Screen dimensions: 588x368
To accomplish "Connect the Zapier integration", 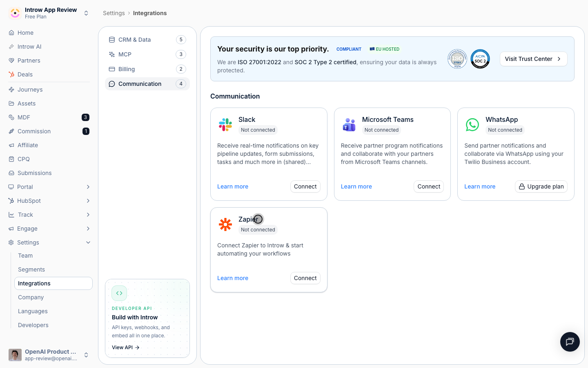I will click(x=305, y=278).
